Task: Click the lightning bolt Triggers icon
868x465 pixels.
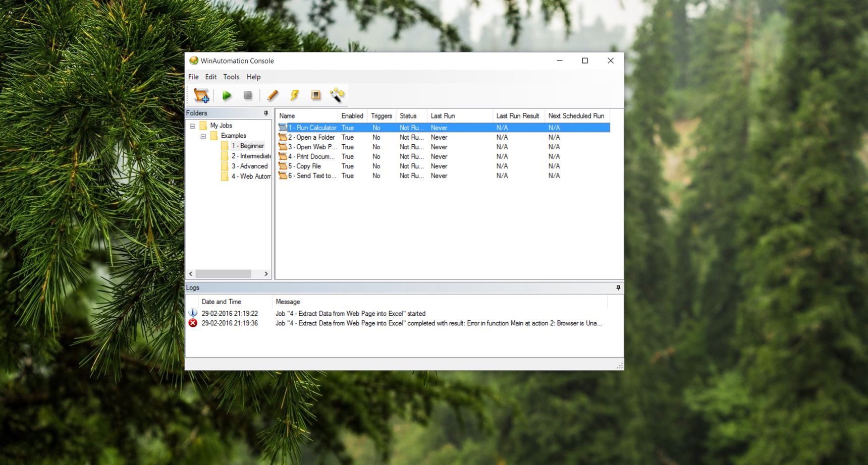Action: [295, 95]
